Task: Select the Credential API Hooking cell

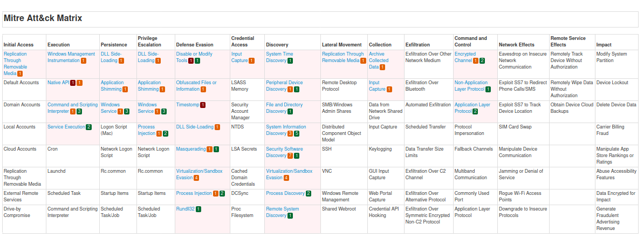Action: (386, 219)
